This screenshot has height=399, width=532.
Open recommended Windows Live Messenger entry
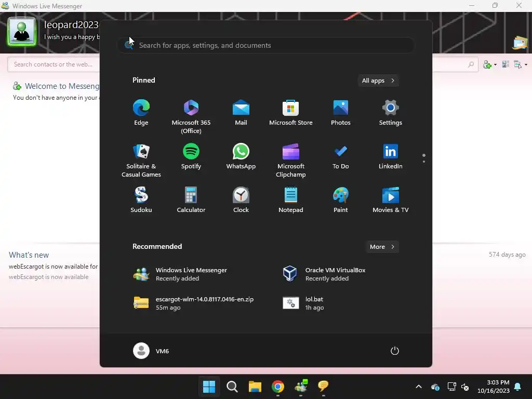[x=191, y=274]
